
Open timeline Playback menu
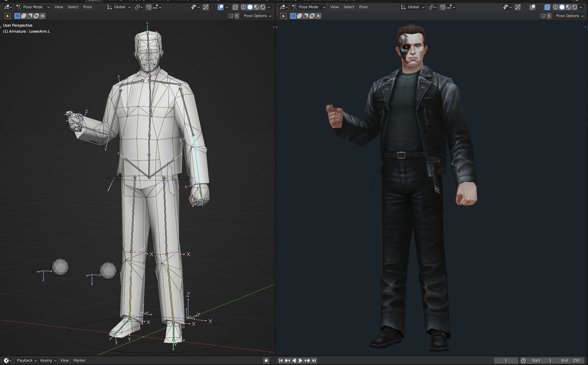click(27, 361)
